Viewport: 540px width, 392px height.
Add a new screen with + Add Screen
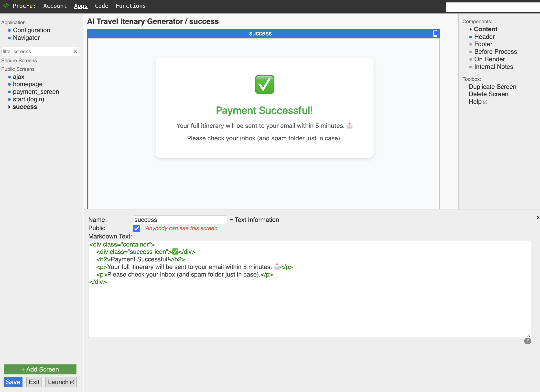40,369
